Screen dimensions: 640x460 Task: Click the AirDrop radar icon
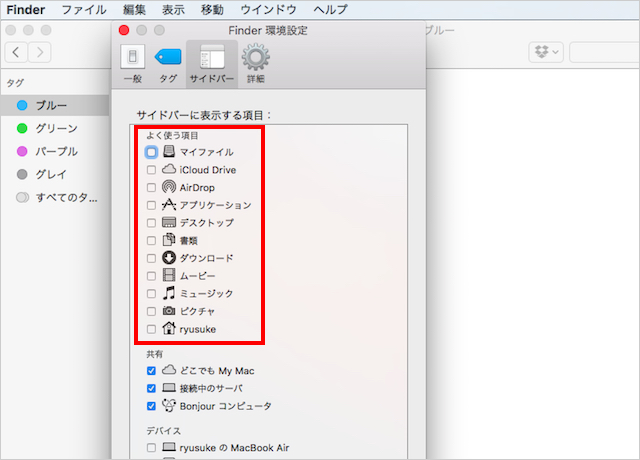(x=169, y=187)
